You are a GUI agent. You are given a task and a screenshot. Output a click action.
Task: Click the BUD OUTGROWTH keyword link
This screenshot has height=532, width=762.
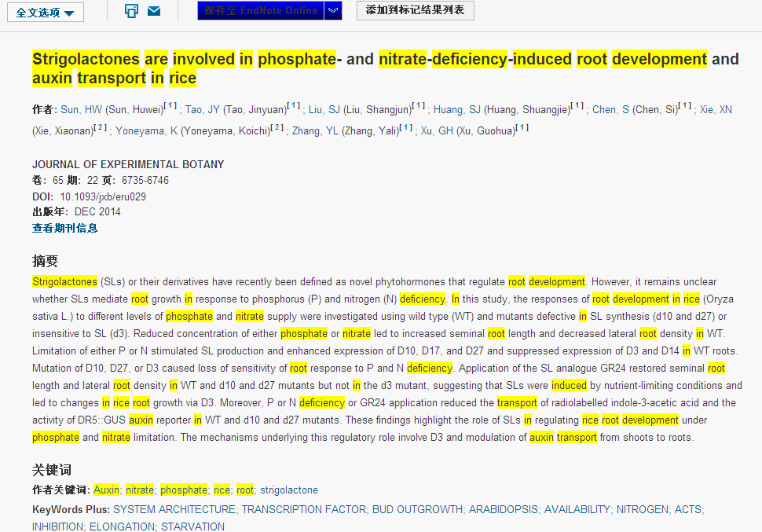tap(417, 510)
